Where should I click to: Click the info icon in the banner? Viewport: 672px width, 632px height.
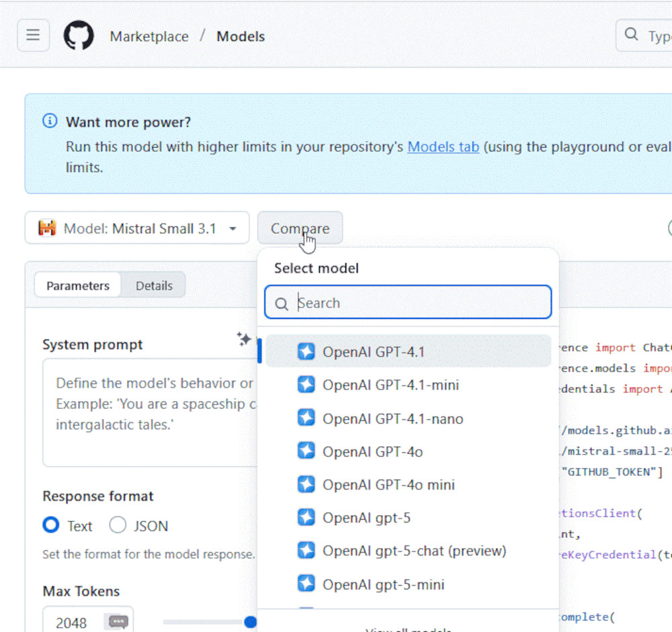(50, 121)
